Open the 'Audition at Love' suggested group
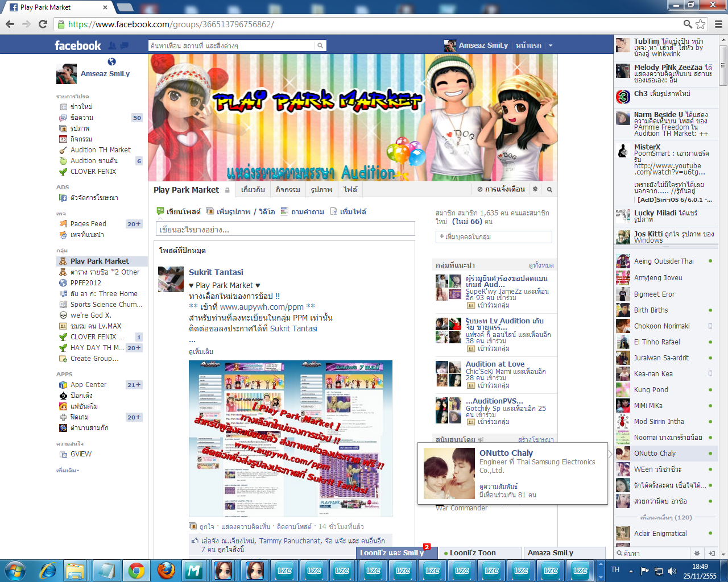Image resolution: width=728 pixels, height=582 pixels. (495, 364)
